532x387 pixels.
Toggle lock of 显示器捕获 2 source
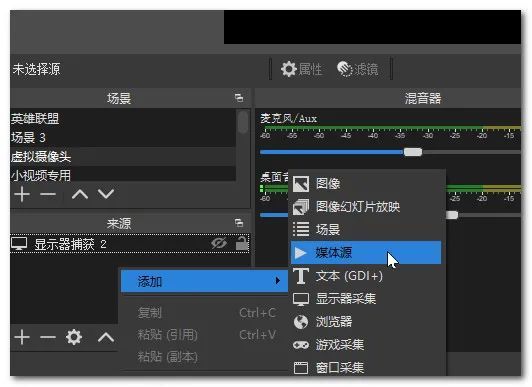pyautogui.click(x=242, y=243)
